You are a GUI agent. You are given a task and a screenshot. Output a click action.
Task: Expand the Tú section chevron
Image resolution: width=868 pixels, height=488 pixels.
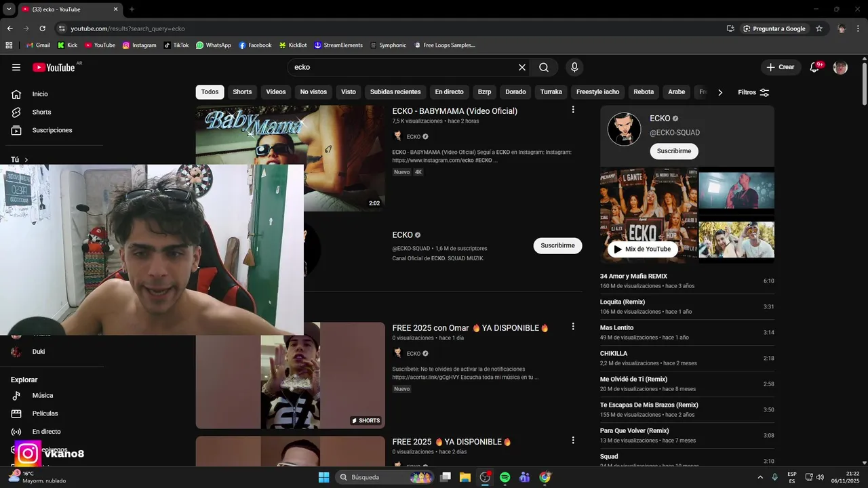26,160
